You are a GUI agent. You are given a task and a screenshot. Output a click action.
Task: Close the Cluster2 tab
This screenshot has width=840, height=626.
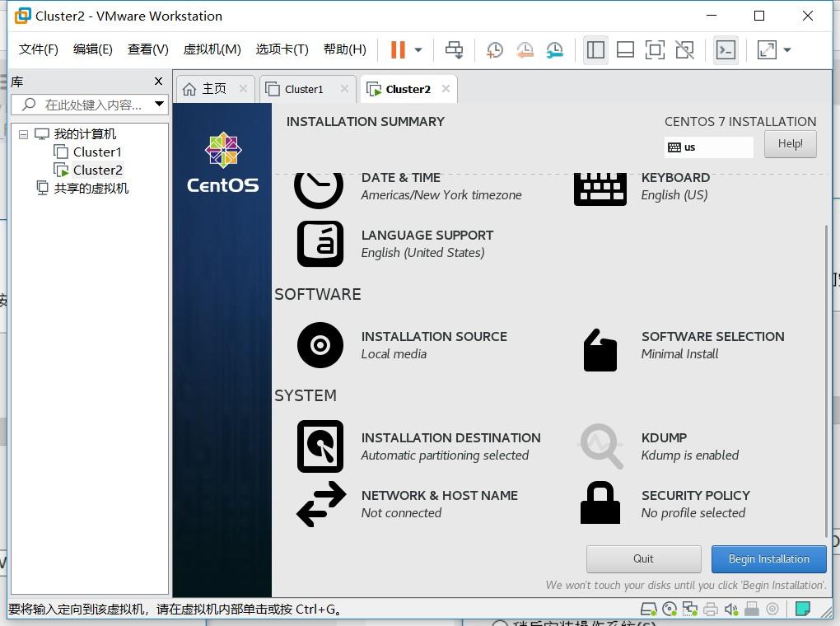click(x=446, y=88)
